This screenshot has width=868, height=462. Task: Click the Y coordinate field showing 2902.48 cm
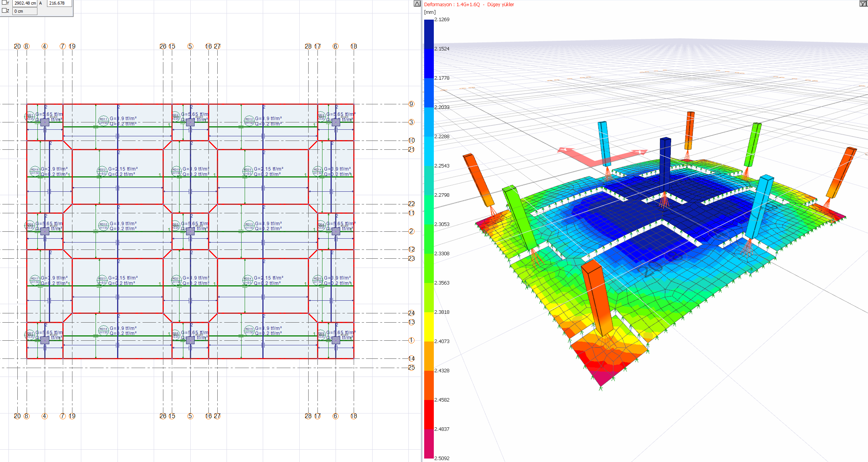pyautogui.click(x=25, y=3)
